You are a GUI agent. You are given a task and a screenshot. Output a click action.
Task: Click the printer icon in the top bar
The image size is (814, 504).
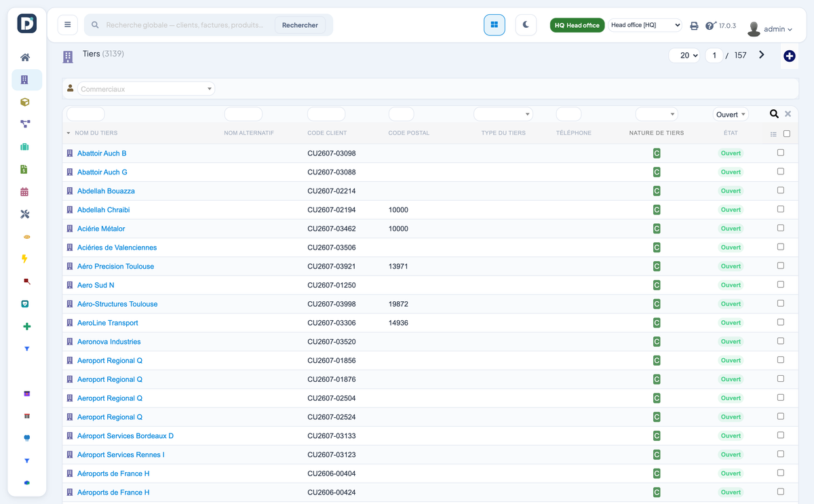tap(694, 26)
